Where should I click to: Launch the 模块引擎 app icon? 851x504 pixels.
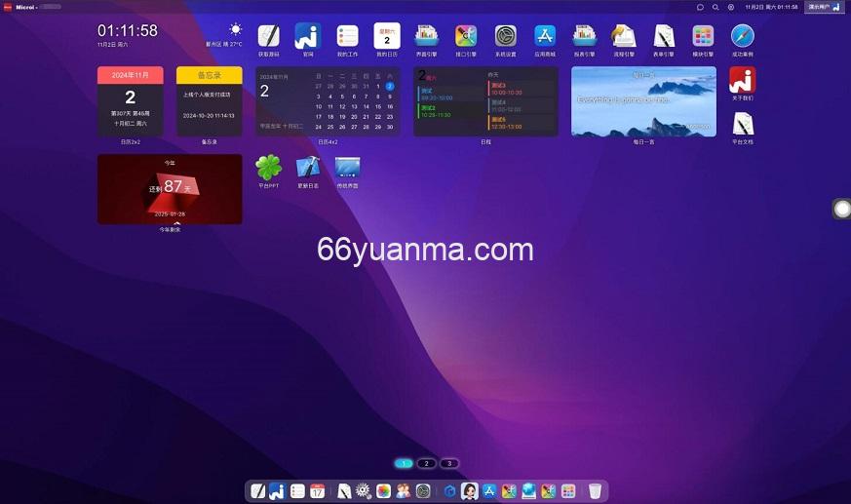pos(703,36)
